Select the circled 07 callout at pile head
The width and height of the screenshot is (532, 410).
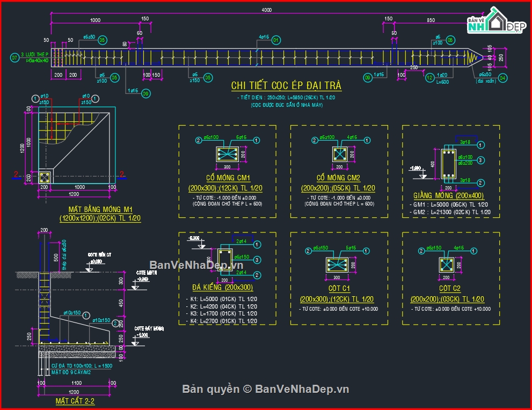point(14,57)
